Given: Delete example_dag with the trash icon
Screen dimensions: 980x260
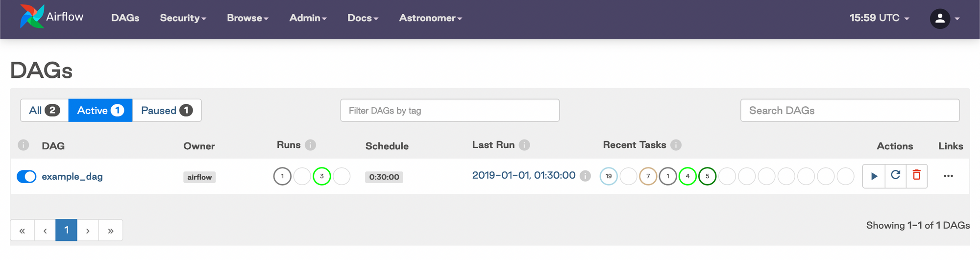Looking at the screenshot, I should [917, 175].
